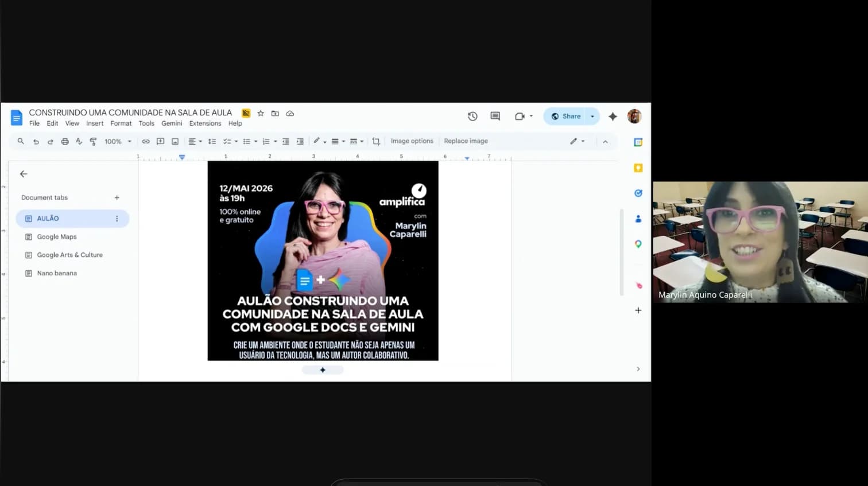Get add-ons plus icon in side panel
Screen dimensions: 868x486
[638, 310]
